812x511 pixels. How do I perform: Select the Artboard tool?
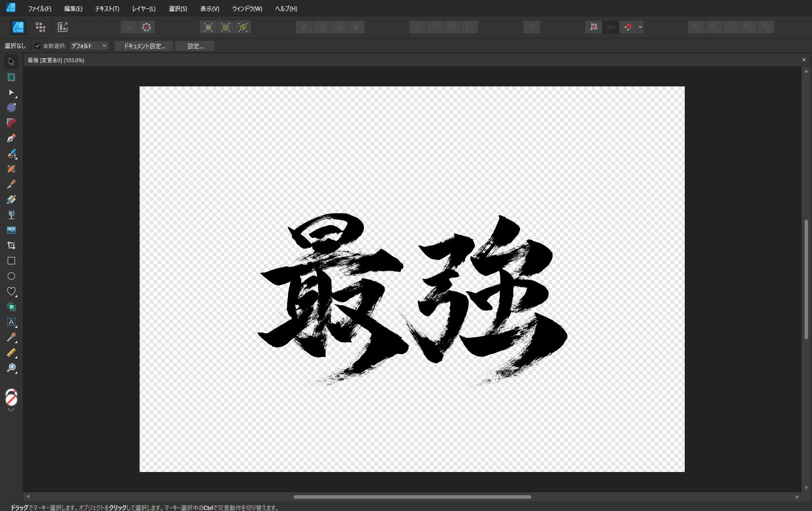click(11, 77)
